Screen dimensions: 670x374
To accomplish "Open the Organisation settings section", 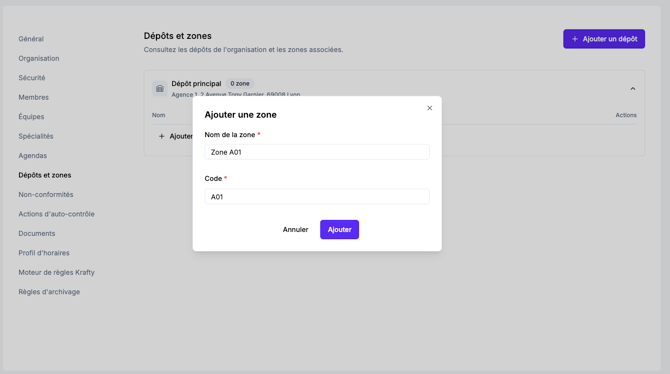I will click(39, 58).
